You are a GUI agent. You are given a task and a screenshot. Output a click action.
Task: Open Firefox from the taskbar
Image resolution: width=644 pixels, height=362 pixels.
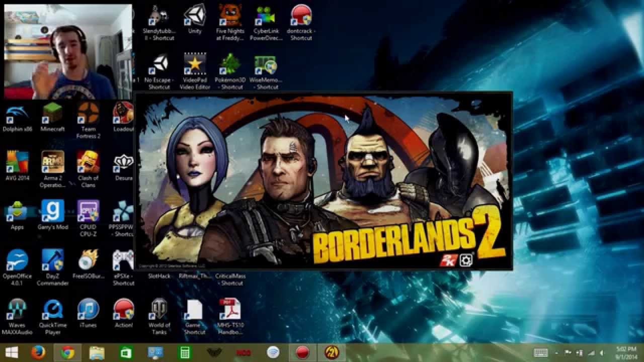coord(38,352)
